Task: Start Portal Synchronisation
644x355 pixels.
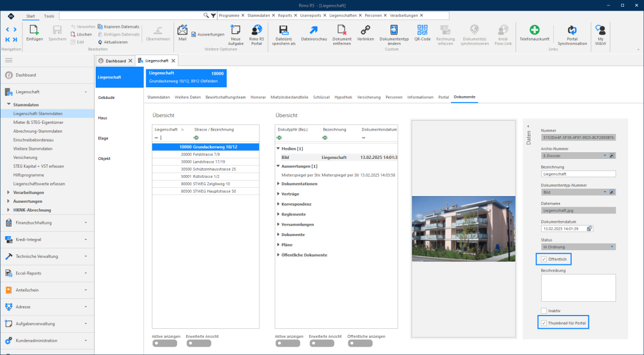Action: pos(572,34)
